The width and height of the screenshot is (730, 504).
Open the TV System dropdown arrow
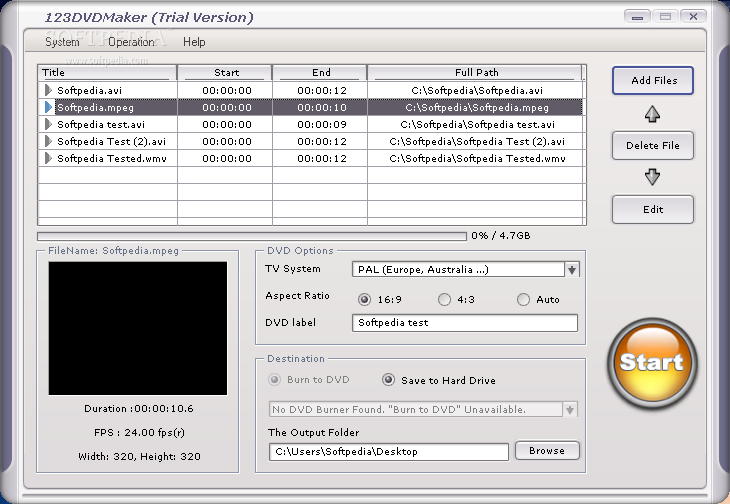coord(572,269)
